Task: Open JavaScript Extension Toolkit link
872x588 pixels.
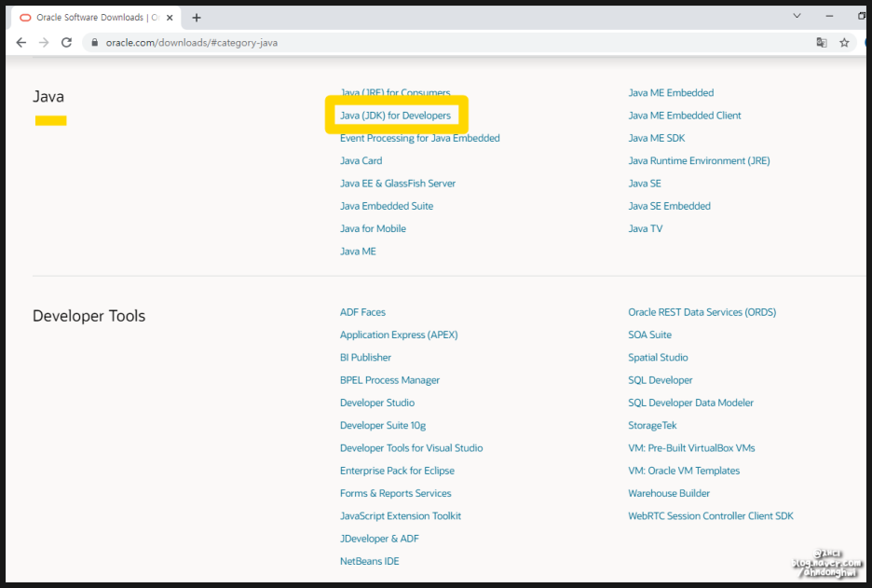Action: [x=401, y=516]
